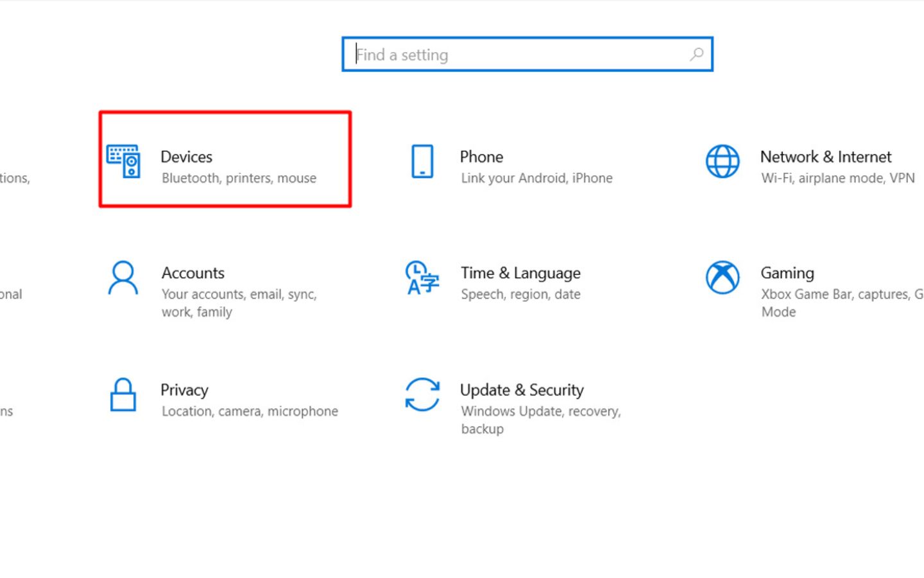Open the Update & Security heading
The image size is (924, 578).
(522, 390)
